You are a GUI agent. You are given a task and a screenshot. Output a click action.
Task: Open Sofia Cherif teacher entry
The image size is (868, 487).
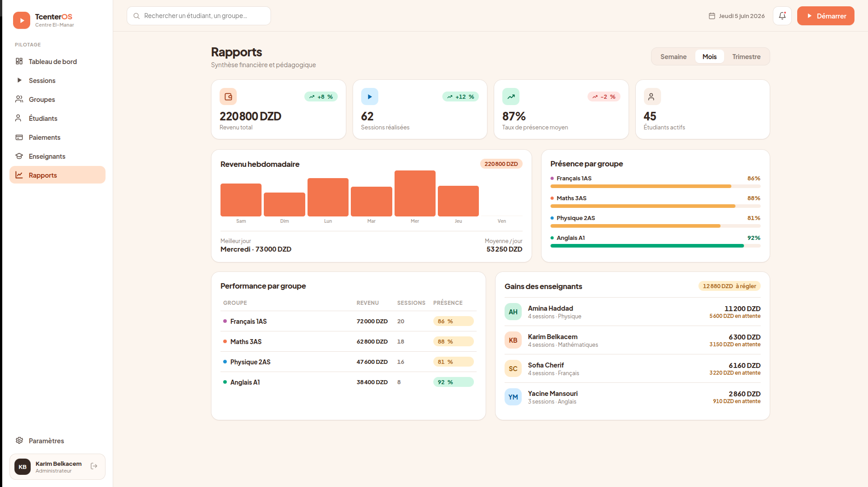click(x=633, y=368)
